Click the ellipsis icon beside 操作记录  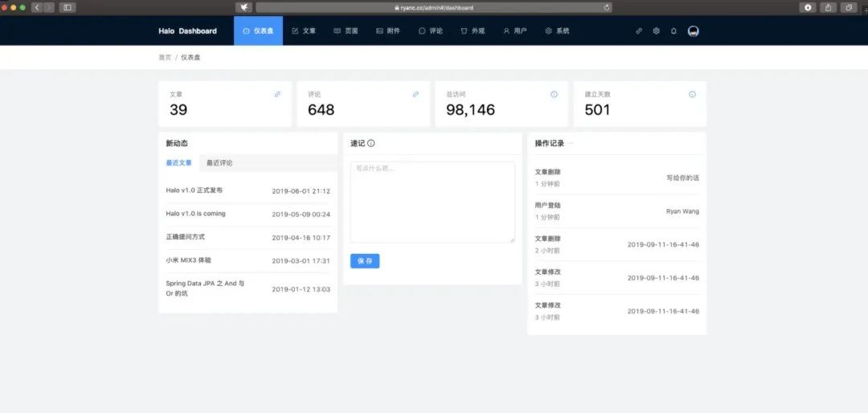570,143
